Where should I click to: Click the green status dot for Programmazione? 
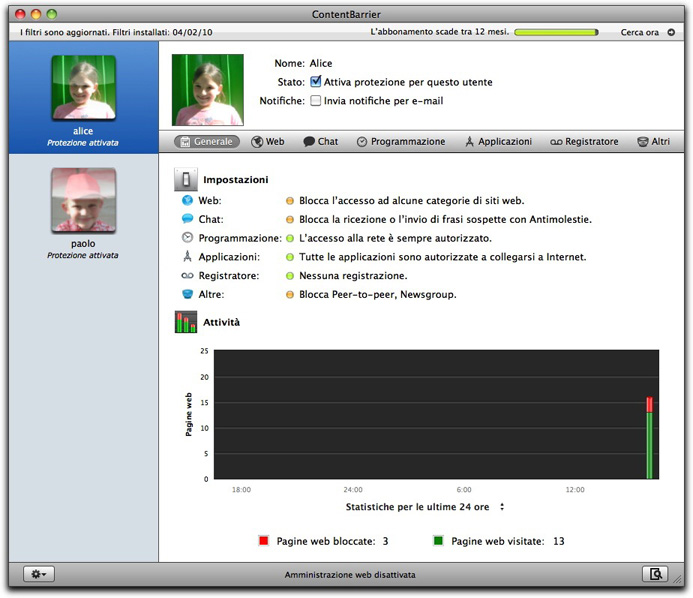coord(290,238)
